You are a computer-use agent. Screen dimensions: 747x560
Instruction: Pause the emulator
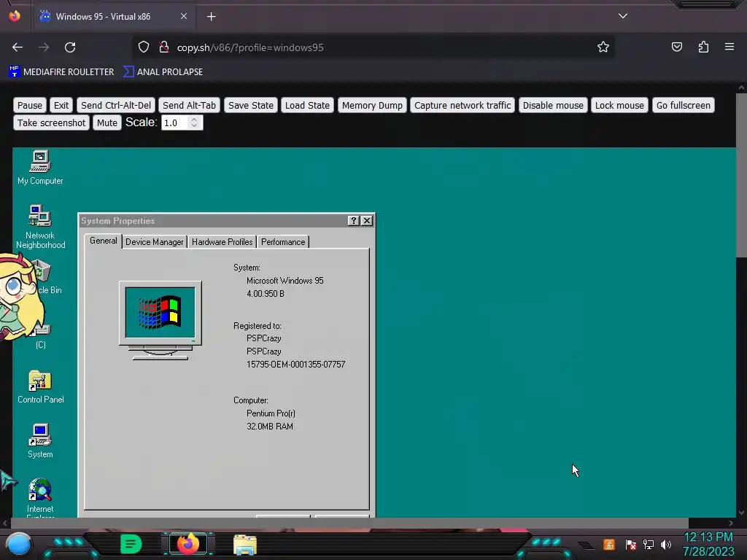(30, 105)
